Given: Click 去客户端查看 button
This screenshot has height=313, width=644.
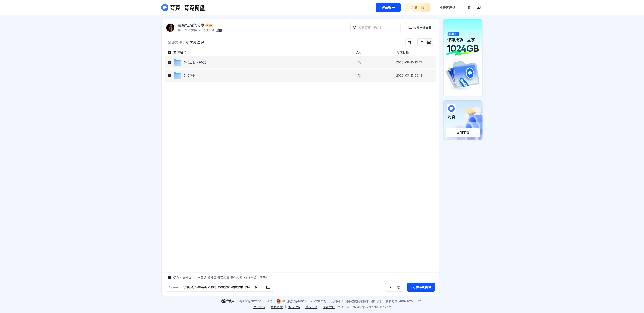Looking at the screenshot, I should pos(420,28).
